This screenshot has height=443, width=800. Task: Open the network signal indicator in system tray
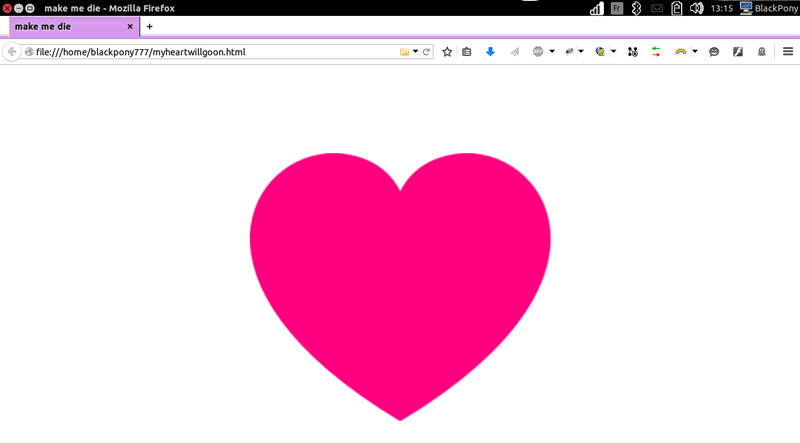596,8
